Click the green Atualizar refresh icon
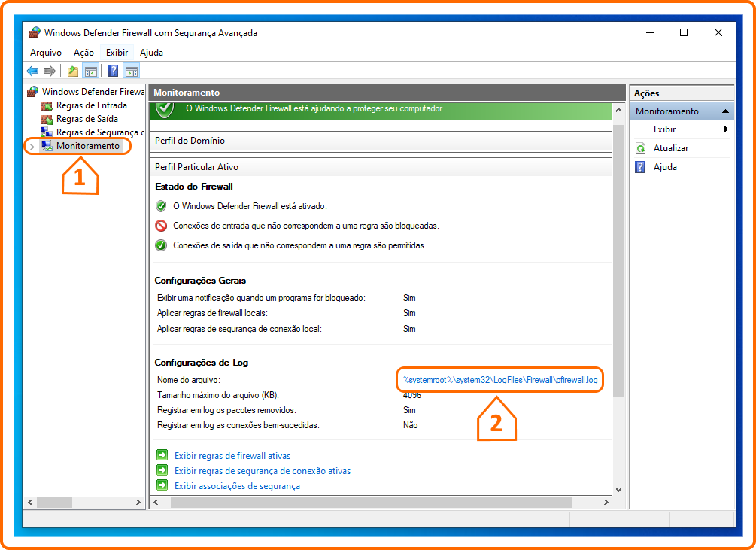756x550 pixels. tap(640, 148)
